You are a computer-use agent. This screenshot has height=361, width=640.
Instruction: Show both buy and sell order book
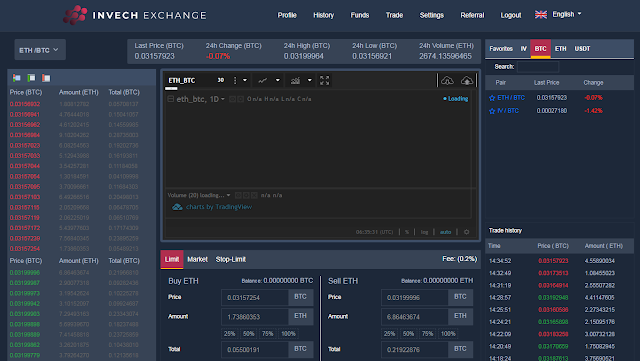(17, 78)
